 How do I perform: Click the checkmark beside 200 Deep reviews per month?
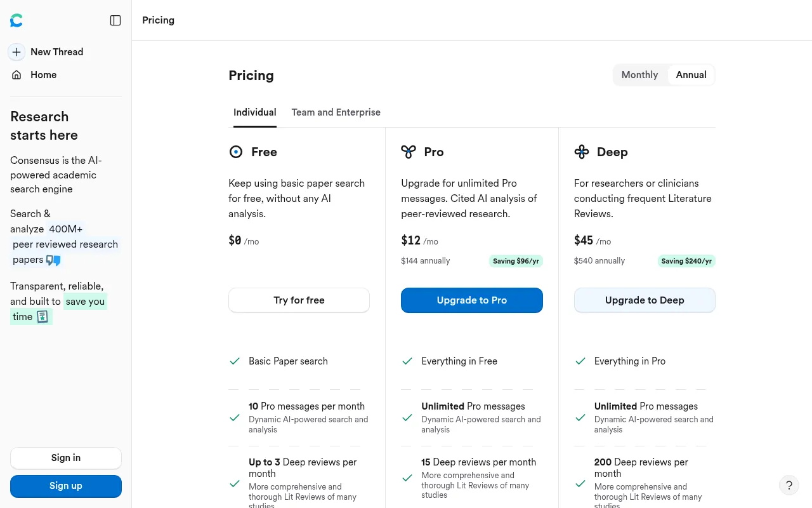(x=580, y=484)
